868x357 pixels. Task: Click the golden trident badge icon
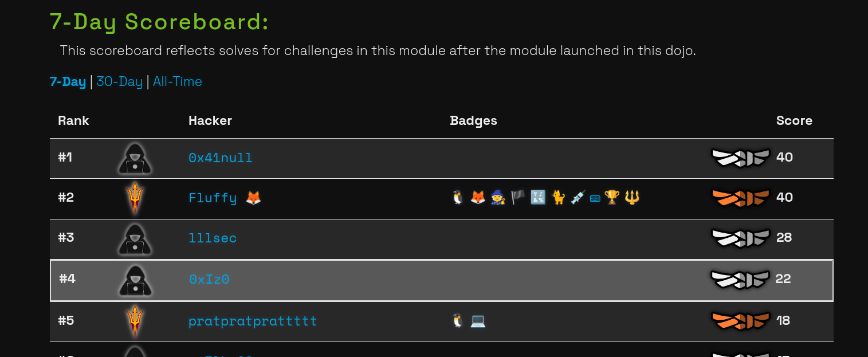[x=632, y=198]
